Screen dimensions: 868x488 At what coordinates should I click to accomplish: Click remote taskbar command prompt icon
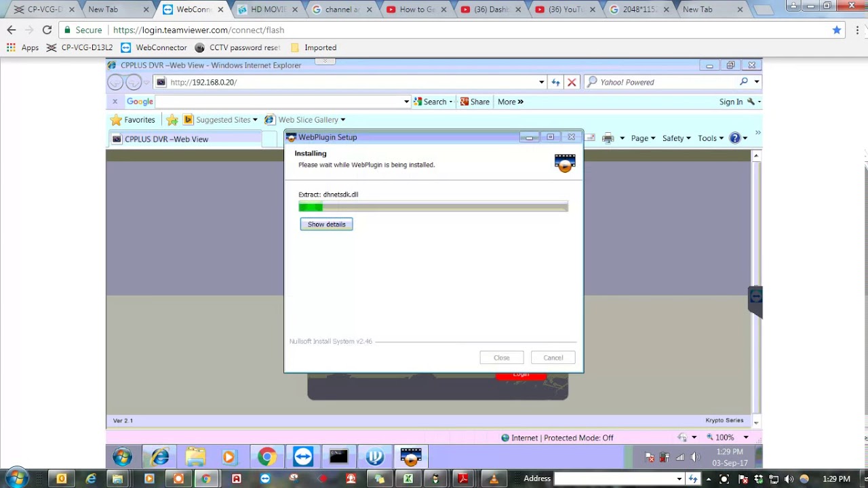(x=339, y=457)
